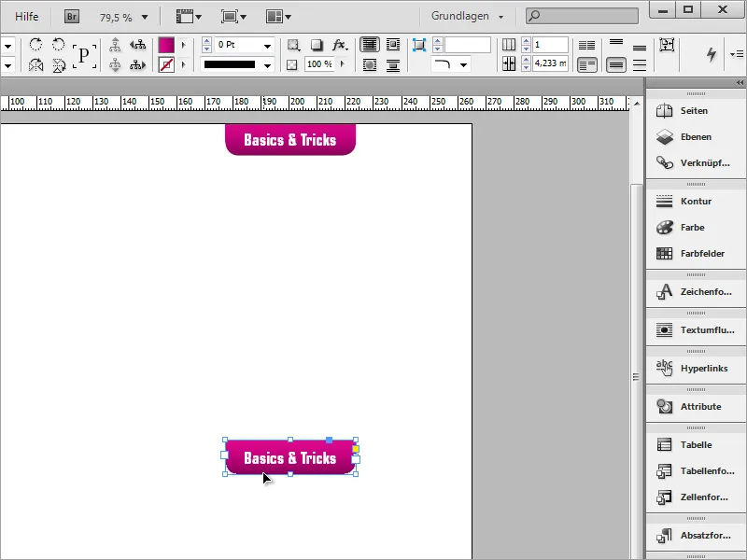
Task: Rotate 90° clockwise icon
Action: coord(35,45)
